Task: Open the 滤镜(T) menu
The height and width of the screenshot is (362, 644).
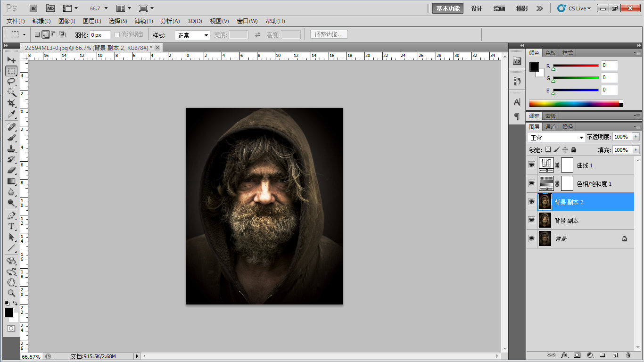Action: (144, 21)
